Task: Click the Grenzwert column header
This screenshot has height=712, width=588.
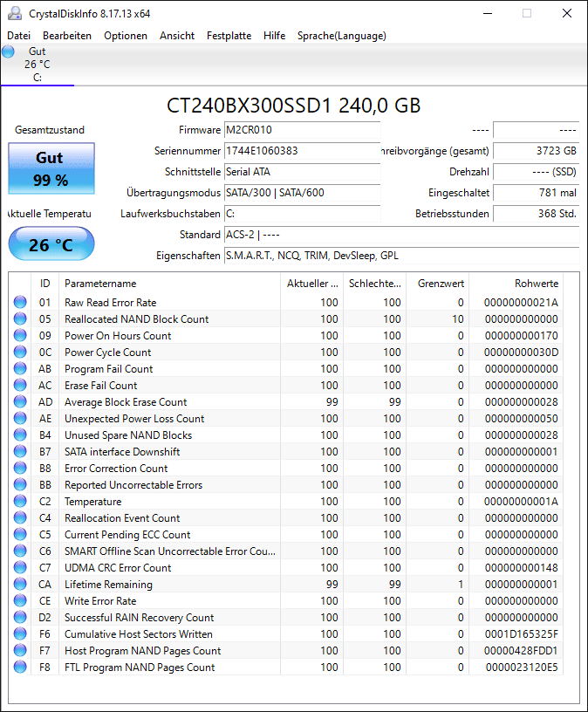Action: click(x=437, y=284)
